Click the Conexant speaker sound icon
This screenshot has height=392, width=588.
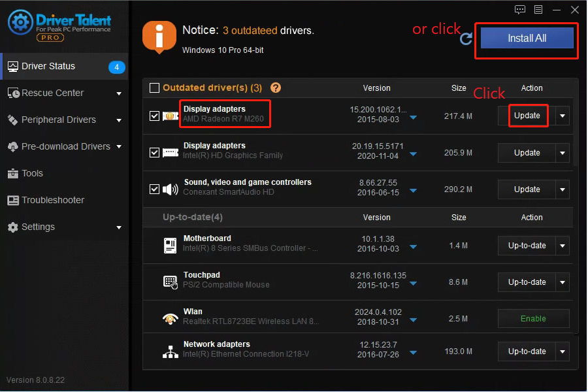(x=171, y=189)
